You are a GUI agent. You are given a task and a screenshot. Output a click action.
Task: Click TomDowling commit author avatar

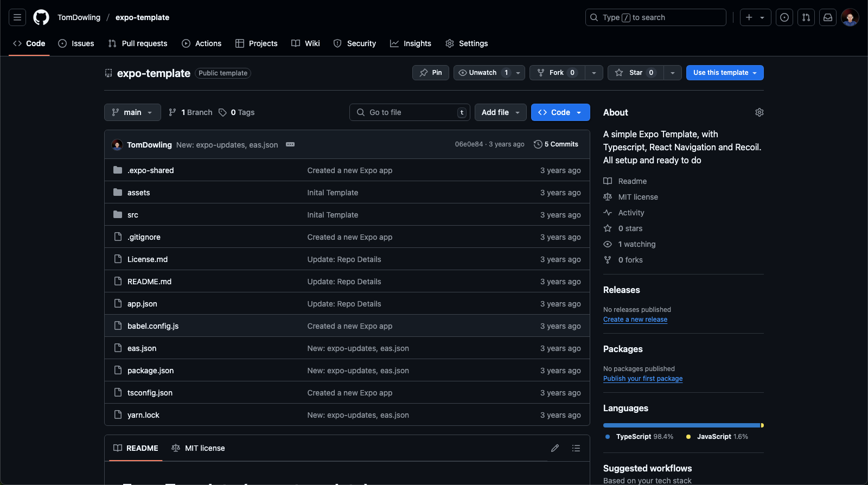point(117,145)
